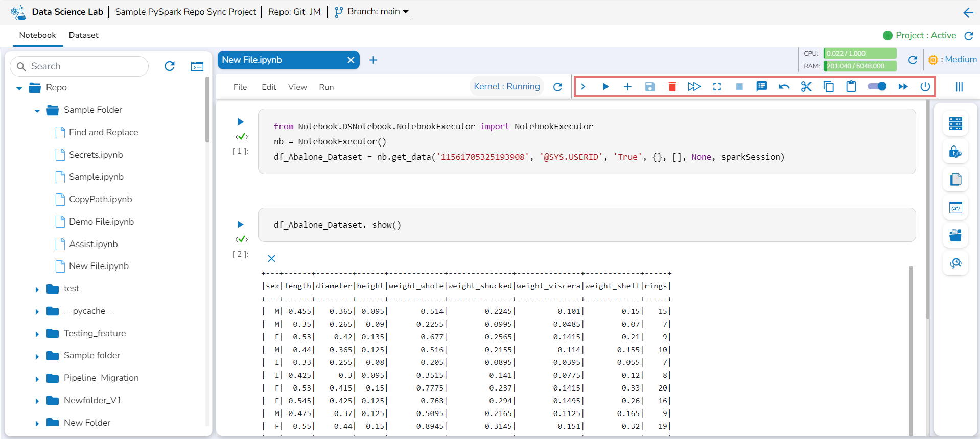The width and height of the screenshot is (980, 439).
Task: Click the red Delete cell trash icon
Action: tap(672, 87)
